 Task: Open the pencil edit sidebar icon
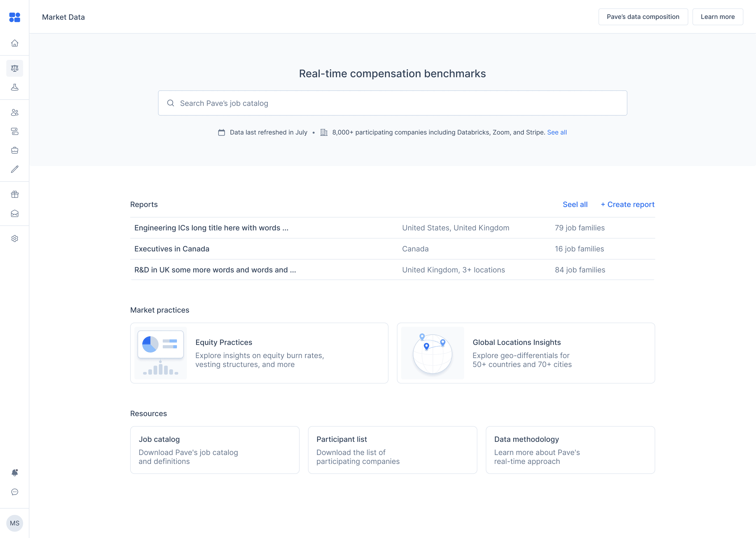(x=14, y=169)
